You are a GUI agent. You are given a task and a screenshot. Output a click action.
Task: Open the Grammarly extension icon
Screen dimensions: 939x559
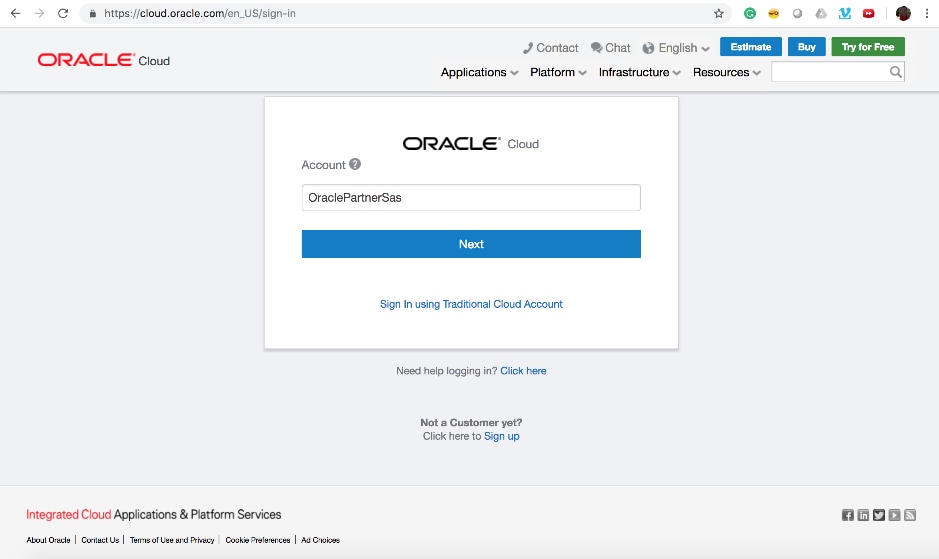[x=750, y=13]
